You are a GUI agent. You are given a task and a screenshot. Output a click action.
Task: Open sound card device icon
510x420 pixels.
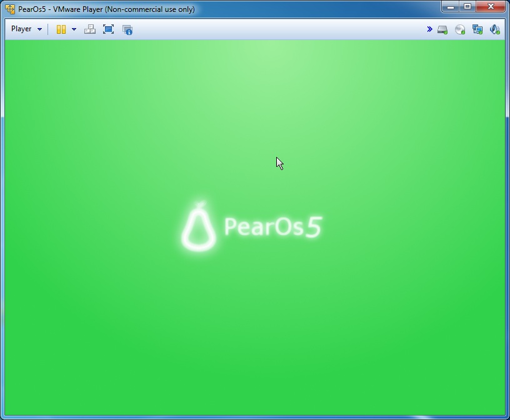[495, 29]
